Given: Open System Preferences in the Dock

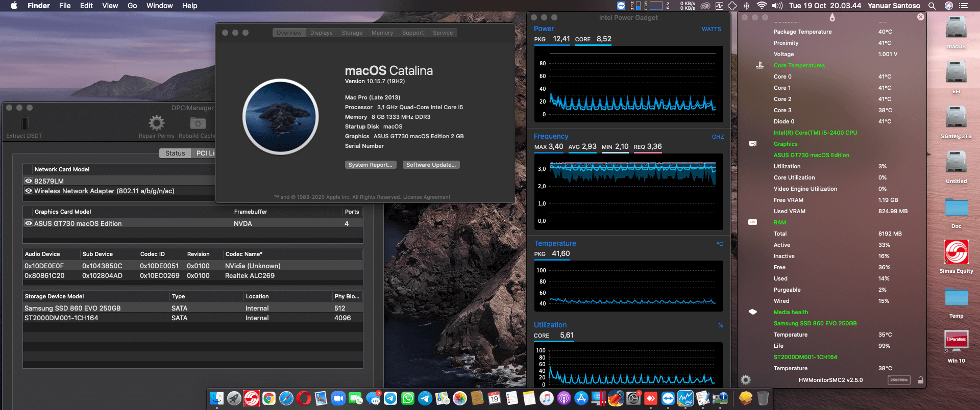Looking at the screenshot, I should pos(633,398).
